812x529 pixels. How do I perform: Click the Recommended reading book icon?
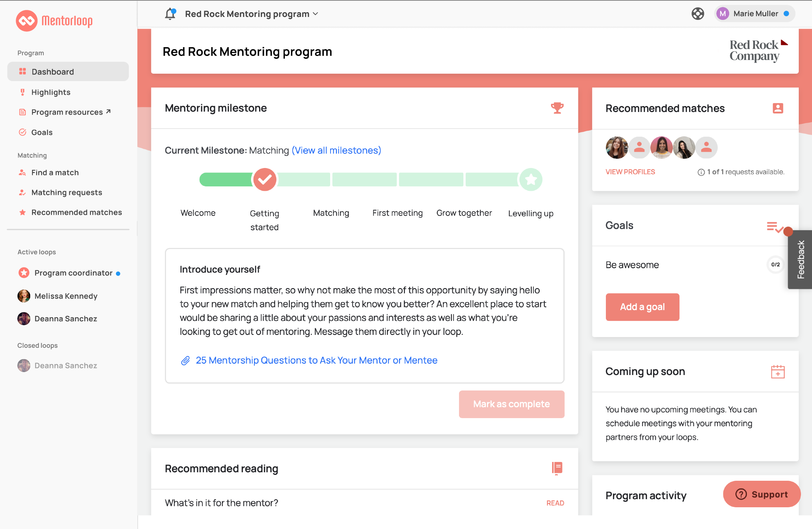point(557,468)
